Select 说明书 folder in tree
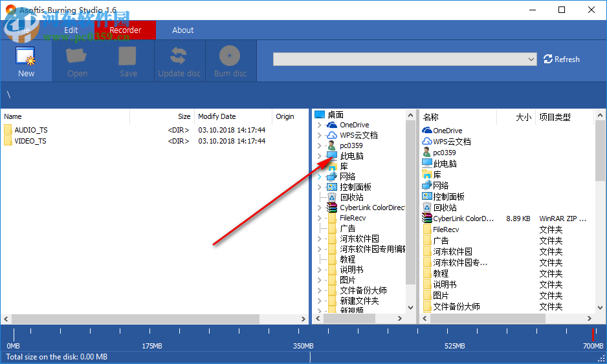This screenshot has width=607, height=364. point(351,270)
